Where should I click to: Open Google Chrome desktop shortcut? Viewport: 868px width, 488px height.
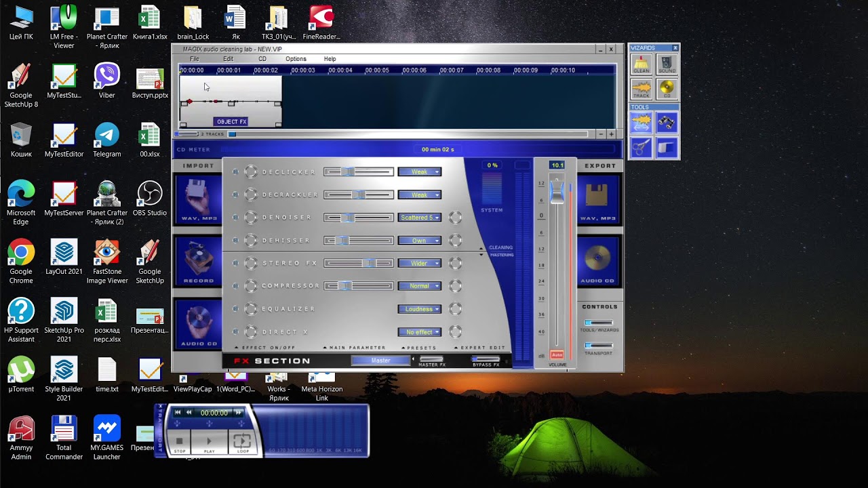pos(21,261)
